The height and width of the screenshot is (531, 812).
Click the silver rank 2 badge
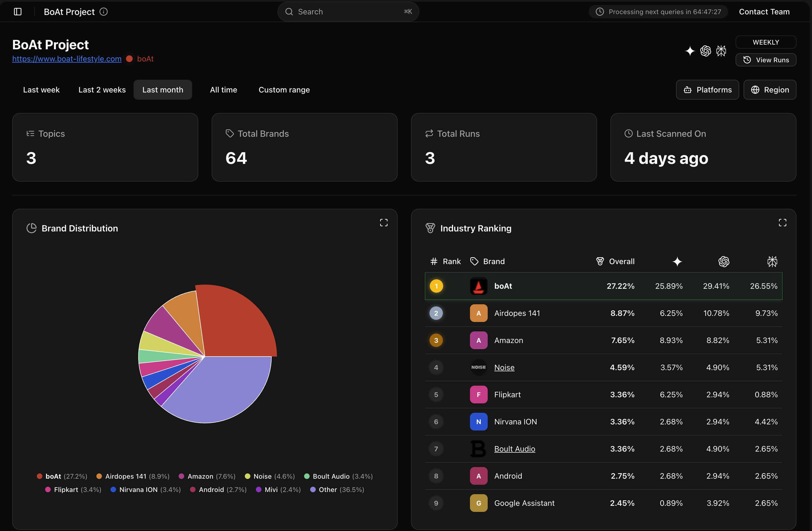coord(436,313)
